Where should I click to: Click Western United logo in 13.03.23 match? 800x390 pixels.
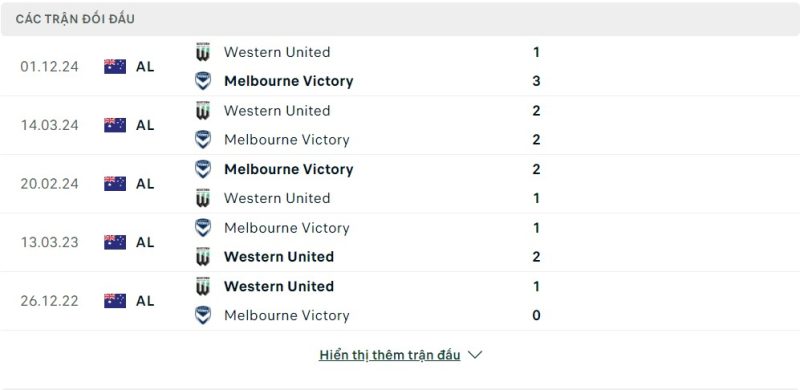coord(203,257)
